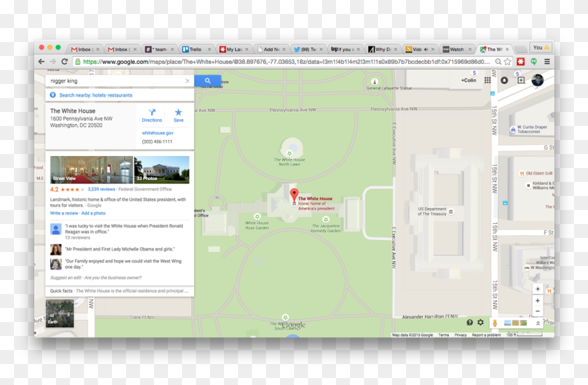
Task: Bookmark this page with the star
Action: coord(507,62)
